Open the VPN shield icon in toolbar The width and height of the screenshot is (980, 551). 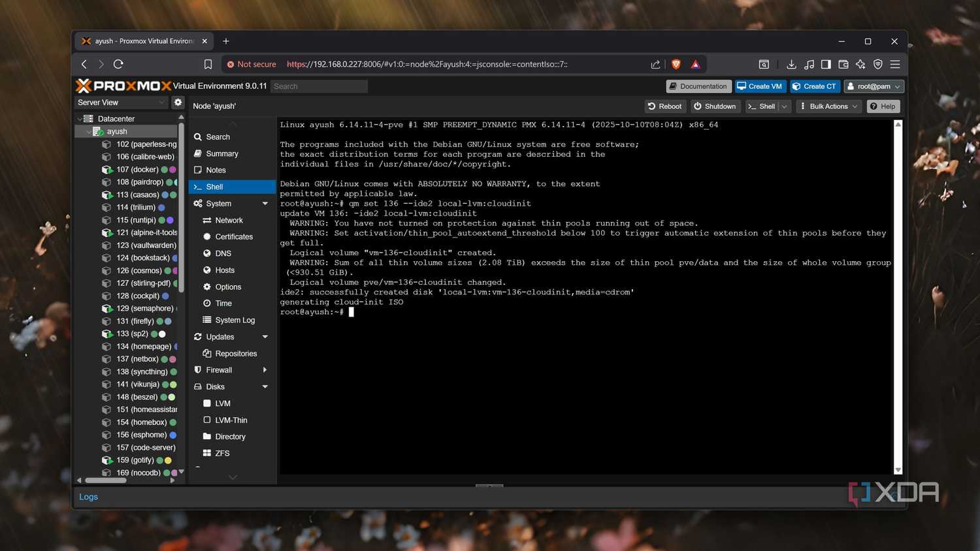point(878,64)
